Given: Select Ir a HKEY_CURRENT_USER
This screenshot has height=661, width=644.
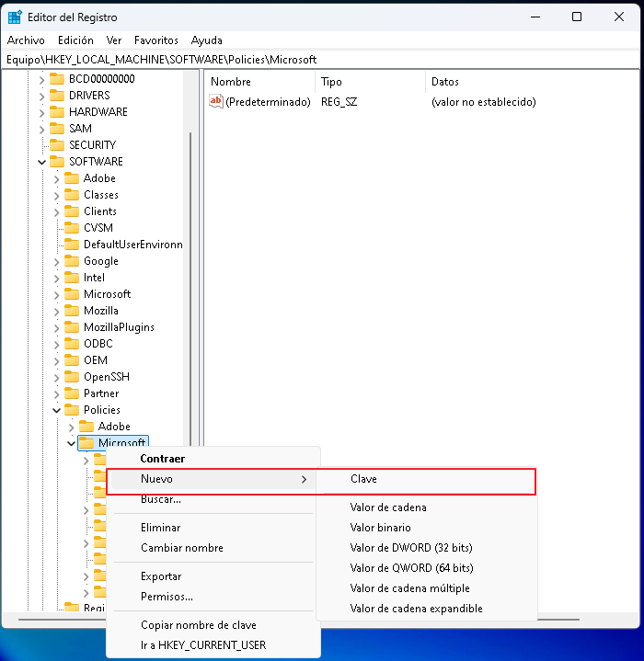Looking at the screenshot, I should pyautogui.click(x=213, y=645).
